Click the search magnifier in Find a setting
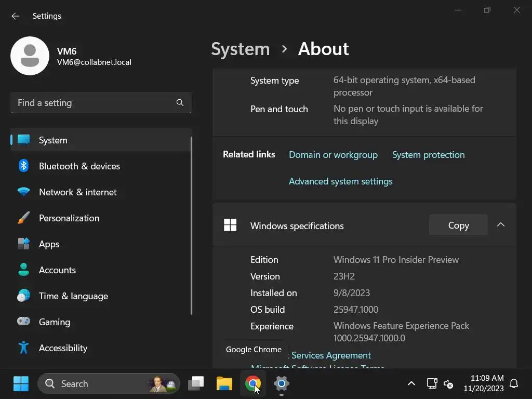Screen dimensions: 532x399 point(180,102)
